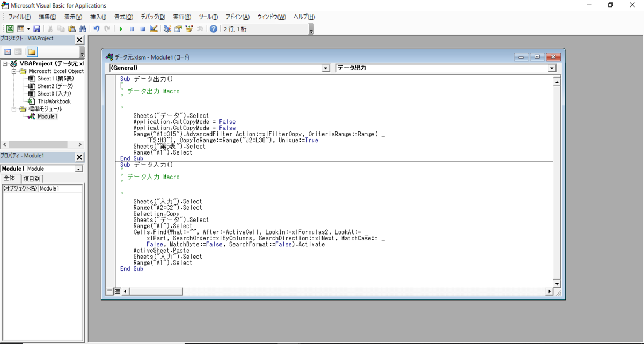The width and height of the screenshot is (644, 344).
Task: Save the workbook with the disk icon
Action: [36, 29]
